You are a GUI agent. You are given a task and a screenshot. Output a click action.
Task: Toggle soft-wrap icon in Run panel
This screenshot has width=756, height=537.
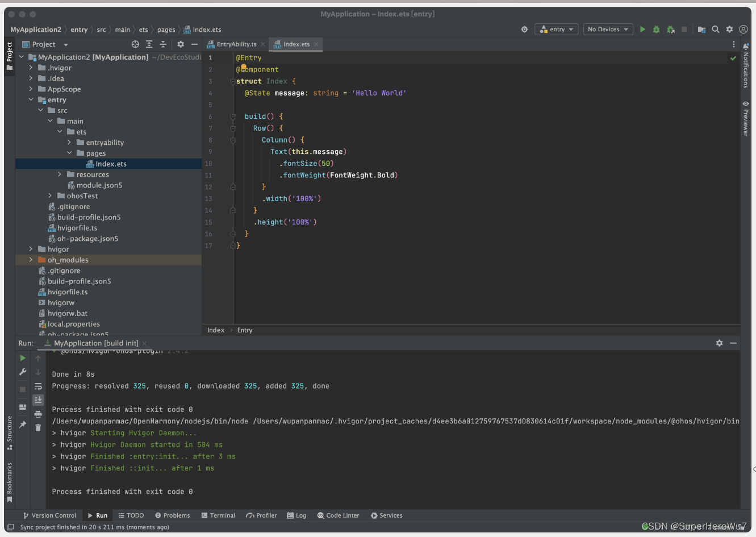[38, 386]
